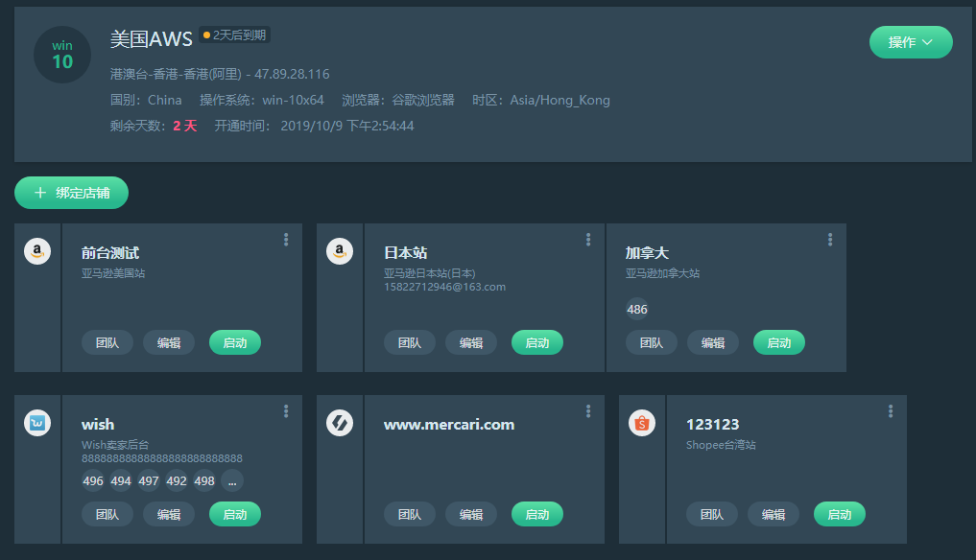Click 团队 on 日本站 card
This screenshot has height=560, width=976.
click(x=410, y=343)
